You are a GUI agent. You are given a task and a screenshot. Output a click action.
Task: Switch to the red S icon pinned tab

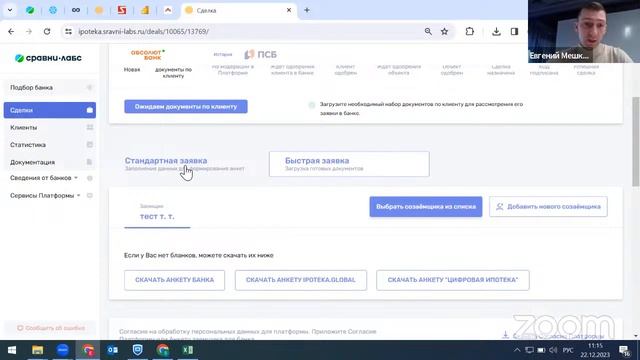pyautogui.click(x=122, y=10)
